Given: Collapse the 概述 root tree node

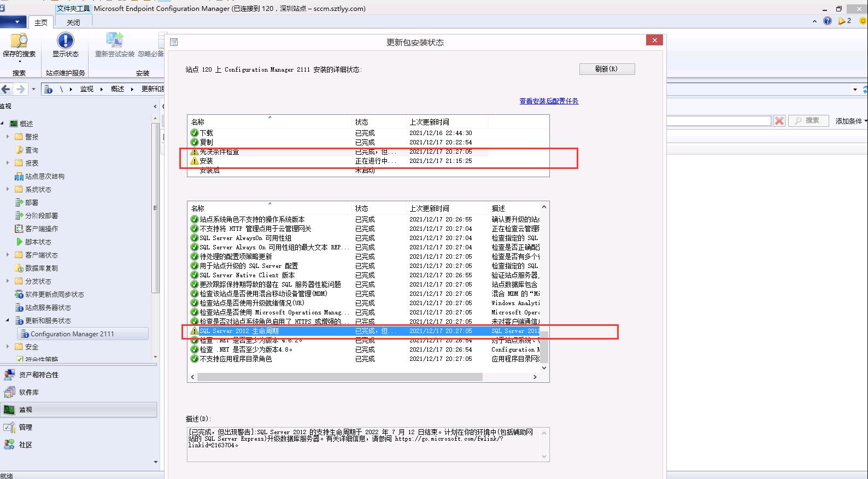Looking at the screenshot, I should (x=3, y=124).
